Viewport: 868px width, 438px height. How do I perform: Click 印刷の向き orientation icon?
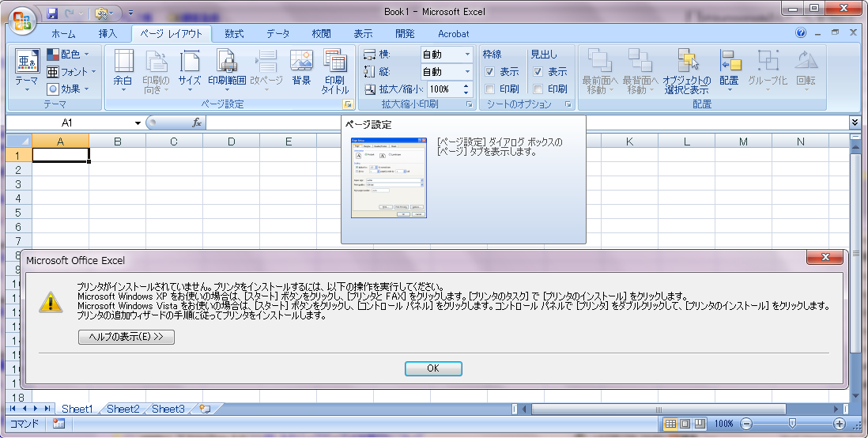(x=156, y=71)
